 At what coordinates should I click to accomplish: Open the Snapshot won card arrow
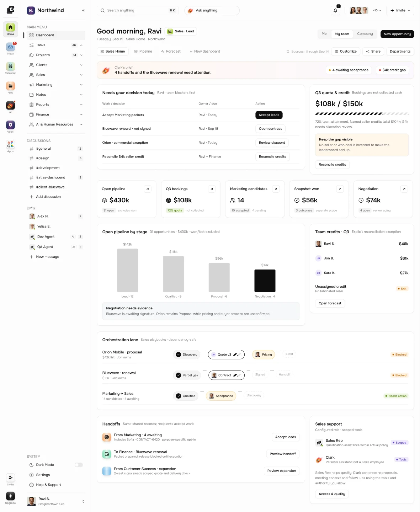(340, 189)
